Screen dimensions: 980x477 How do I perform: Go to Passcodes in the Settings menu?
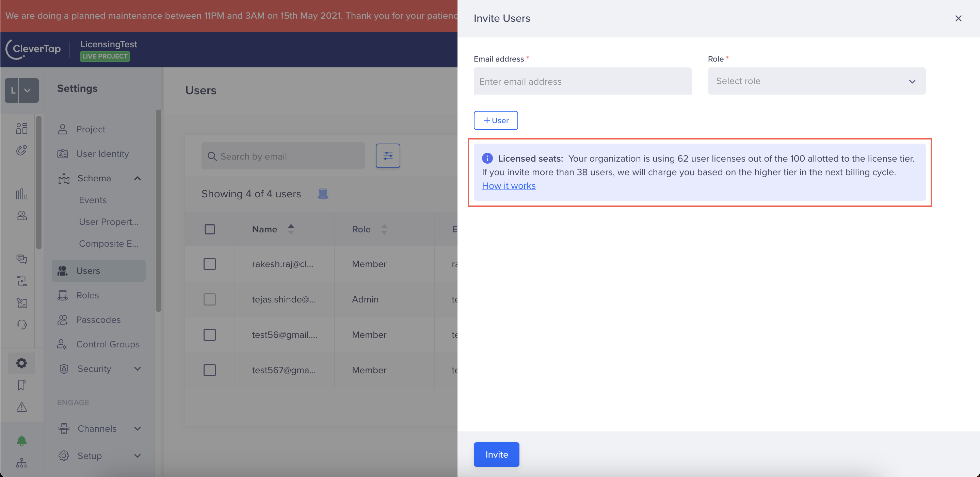point(98,320)
